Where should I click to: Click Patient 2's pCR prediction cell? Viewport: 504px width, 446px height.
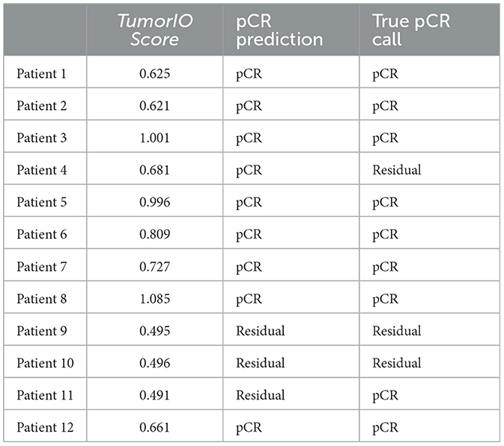point(249,106)
